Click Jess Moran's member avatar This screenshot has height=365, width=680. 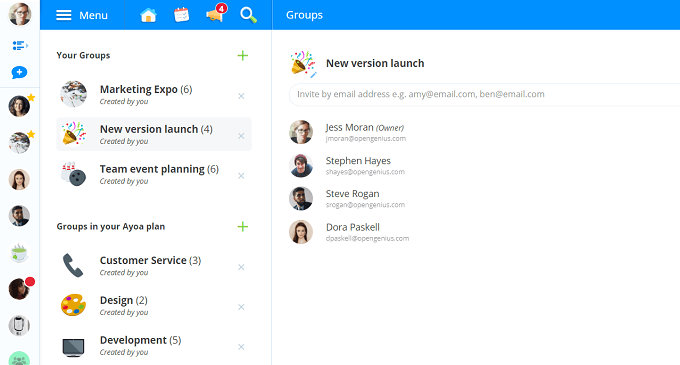301,132
